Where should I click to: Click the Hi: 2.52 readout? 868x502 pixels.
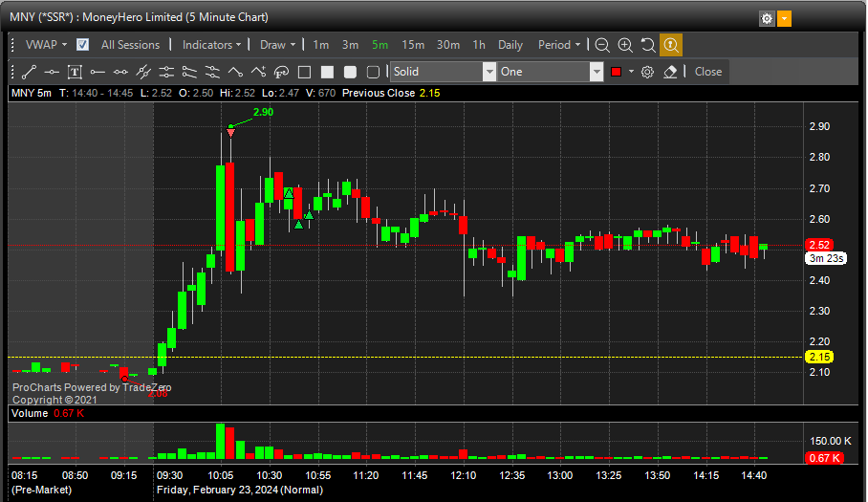tap(237, 93)
